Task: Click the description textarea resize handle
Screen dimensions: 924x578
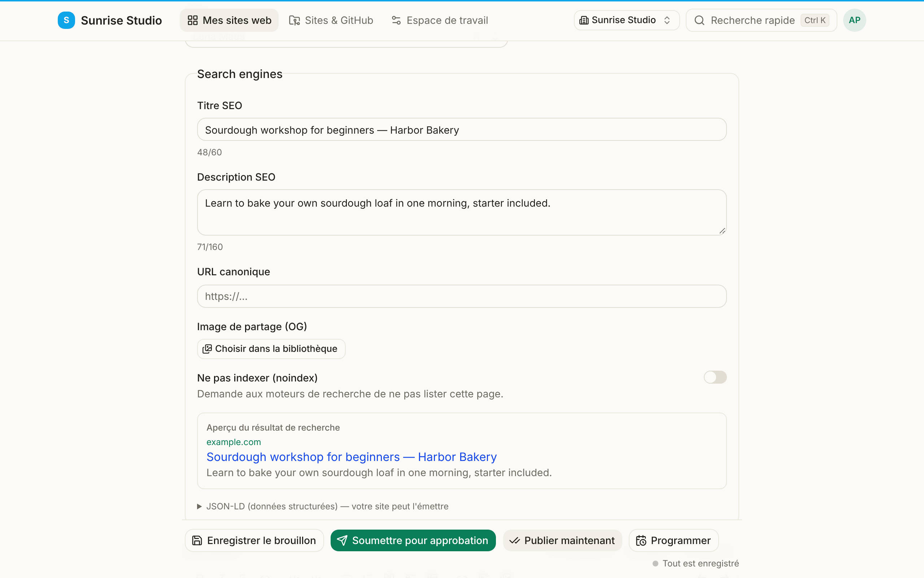Action: tap(722, 231)
